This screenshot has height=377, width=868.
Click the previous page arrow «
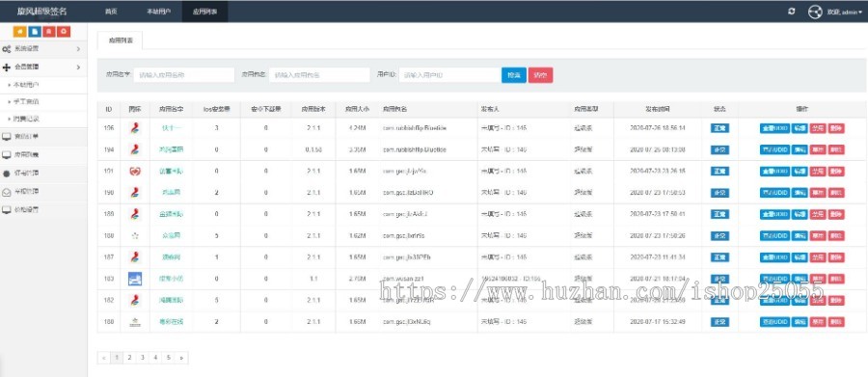click(103, 358)
